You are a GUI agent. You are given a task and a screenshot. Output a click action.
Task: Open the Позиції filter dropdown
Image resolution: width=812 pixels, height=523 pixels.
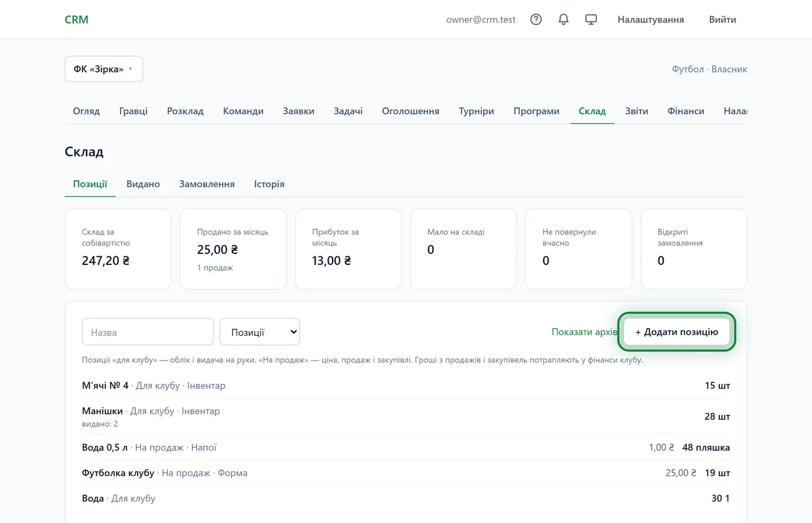tap(260, 332)
